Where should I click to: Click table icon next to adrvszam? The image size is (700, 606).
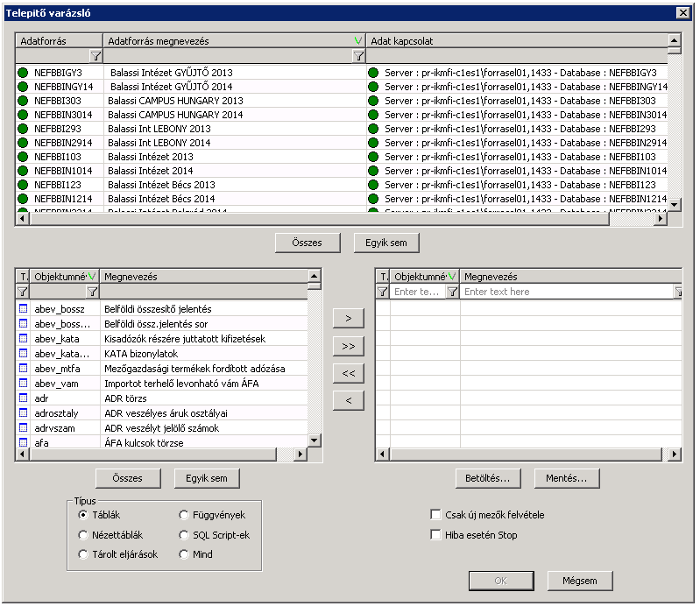coord(23,427)
